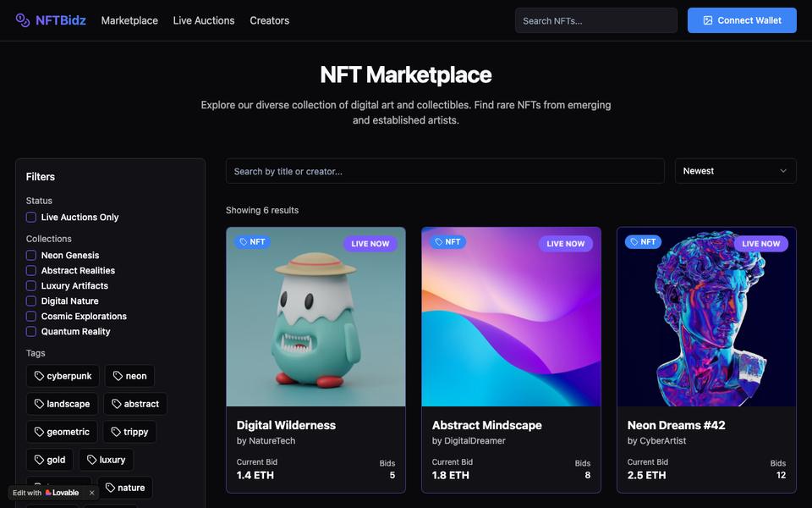Click the Edit with Lovable link
This screenshot has height=508, width=812.
[x=46, y=493]
